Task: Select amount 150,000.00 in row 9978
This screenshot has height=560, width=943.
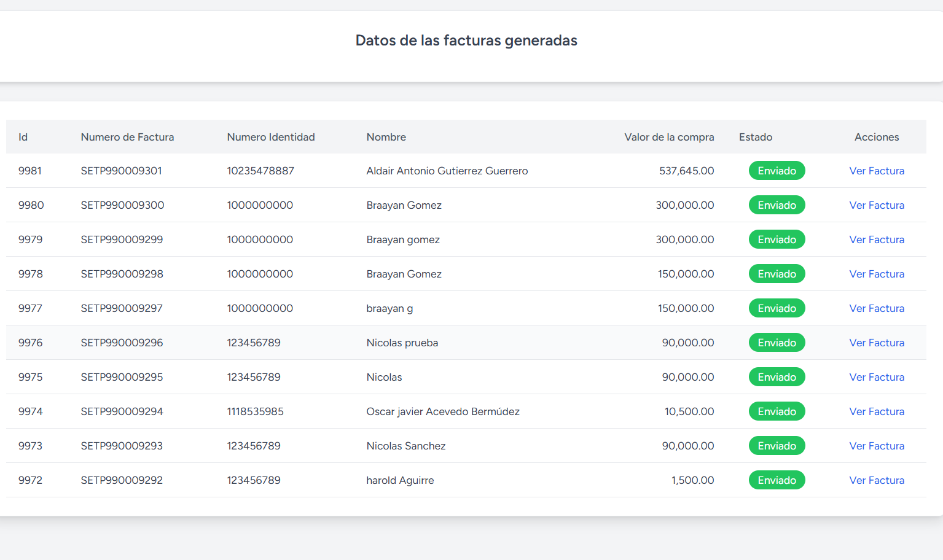Action: [x=686, y=274]
